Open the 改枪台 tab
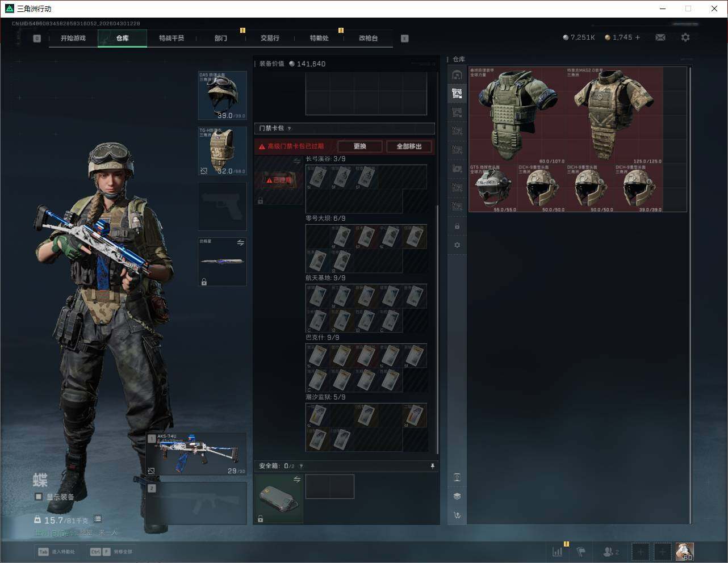 click(368, 38)
